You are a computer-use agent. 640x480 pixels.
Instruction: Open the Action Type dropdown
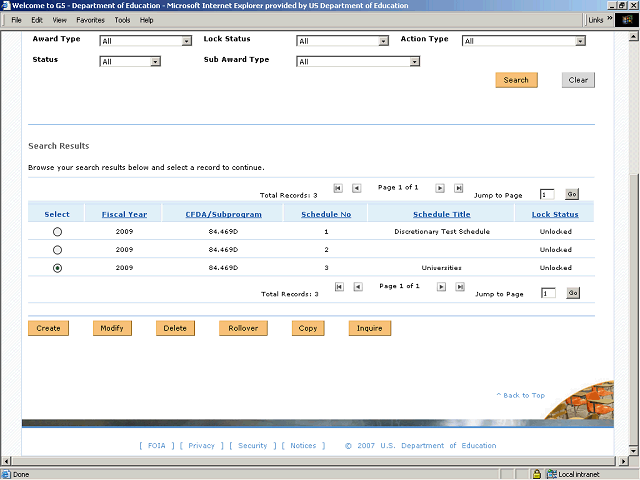pyautogui.click(x=524, y=41)
